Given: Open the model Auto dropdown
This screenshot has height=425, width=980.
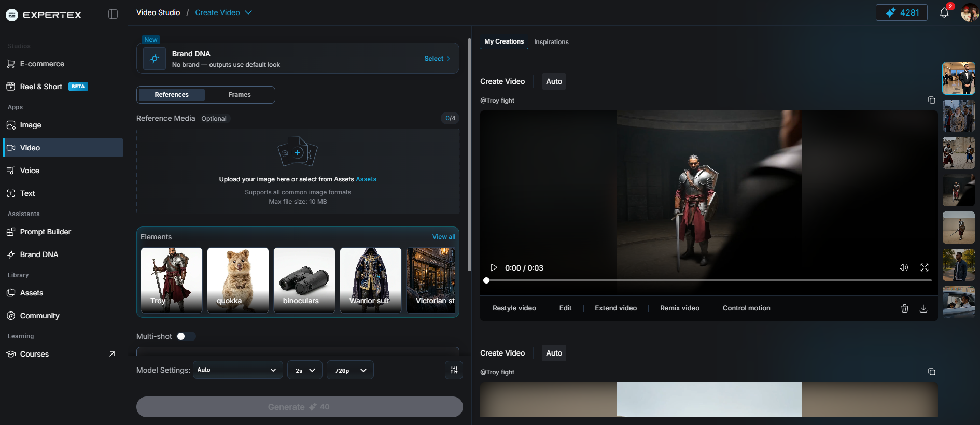Looking at the screenshot, I should (237, 370).
